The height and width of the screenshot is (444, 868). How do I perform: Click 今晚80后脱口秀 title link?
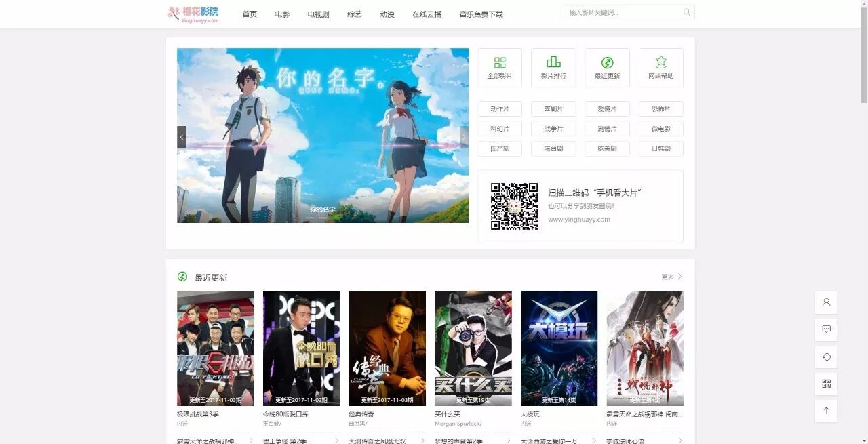(x=285, y=414)
